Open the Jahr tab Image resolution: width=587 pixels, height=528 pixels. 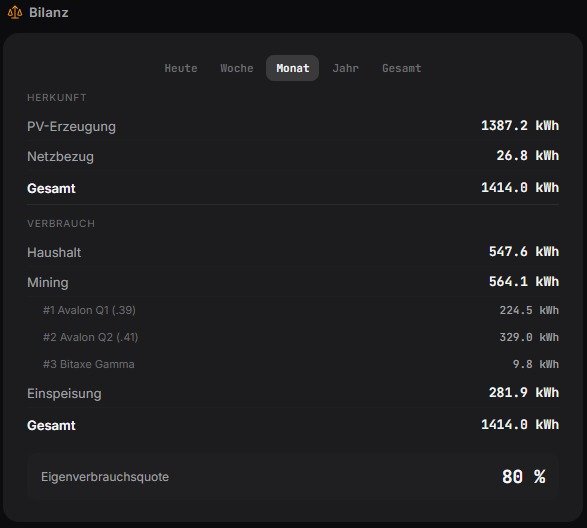tap(345, 68)
